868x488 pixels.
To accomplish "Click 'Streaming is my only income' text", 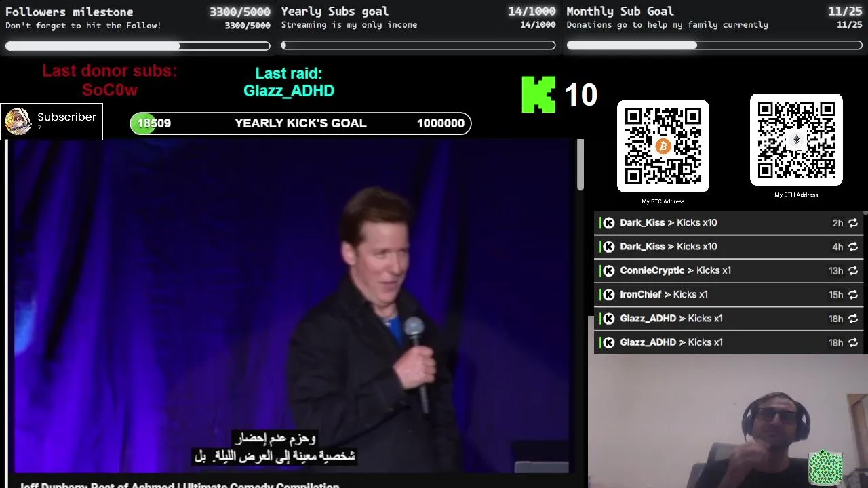I will click(349, 25).
